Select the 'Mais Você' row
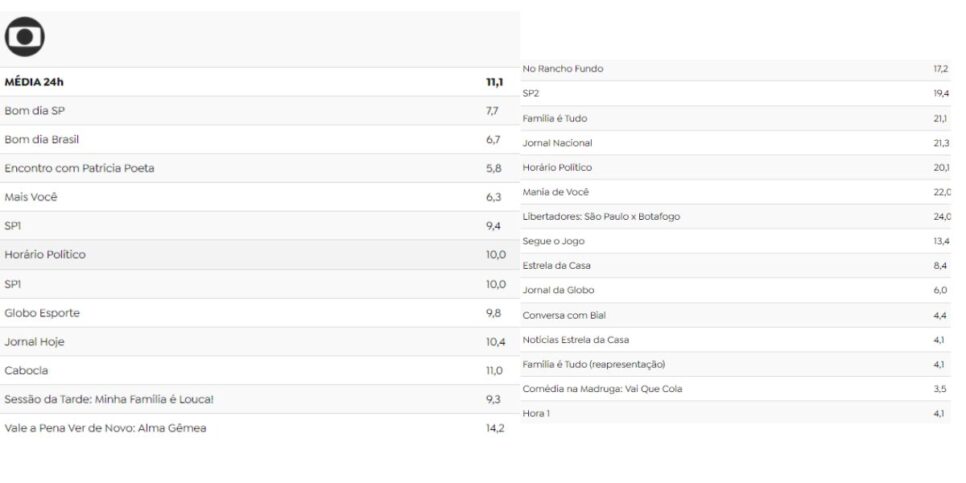Viewport: 966px width, 483px height. point(259,197)
